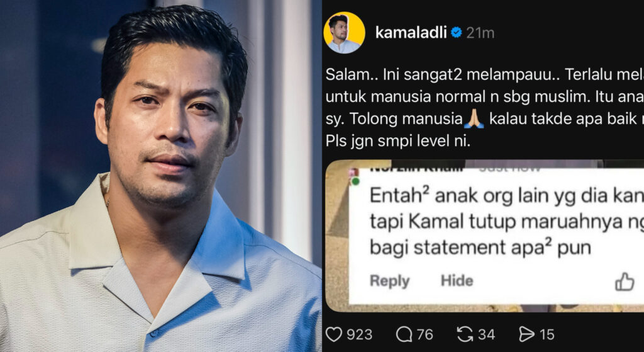
Task: Repost using the circular arrows icon
Action: [465, 334]
